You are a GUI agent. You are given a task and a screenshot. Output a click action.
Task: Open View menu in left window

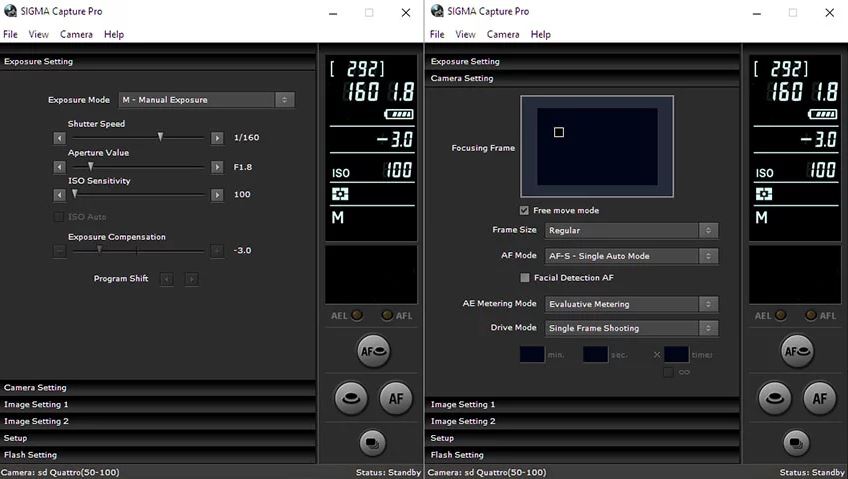pos(38,34)
